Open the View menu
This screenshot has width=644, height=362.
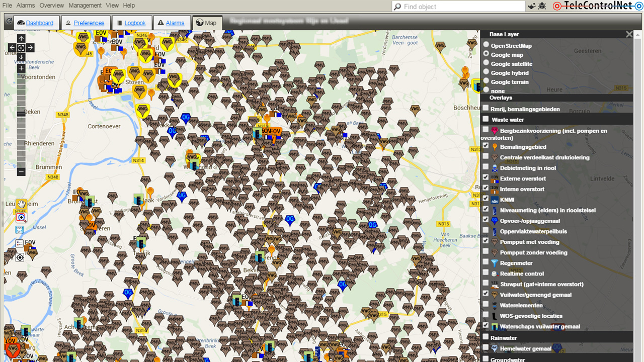tap(112, 6)
